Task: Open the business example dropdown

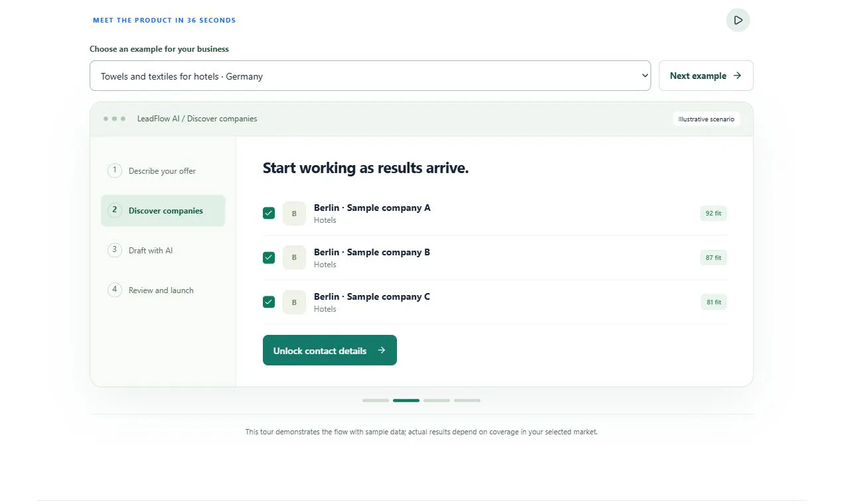Action: (370, 76)
